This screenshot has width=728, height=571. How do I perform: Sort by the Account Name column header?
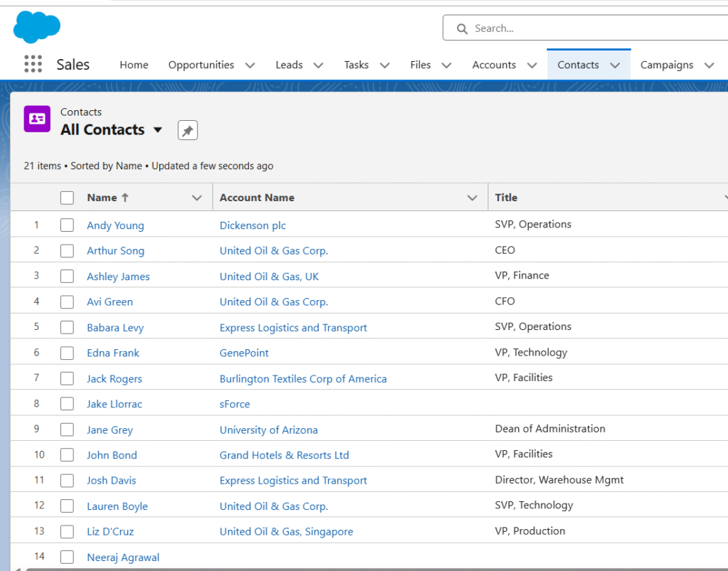[x=257, y=198]
